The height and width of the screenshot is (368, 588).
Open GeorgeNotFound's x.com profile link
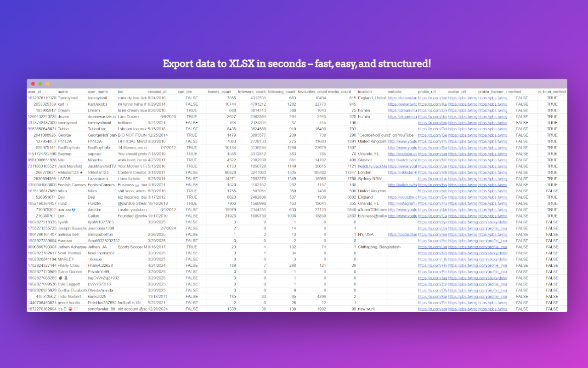click(x=432, y=135)
